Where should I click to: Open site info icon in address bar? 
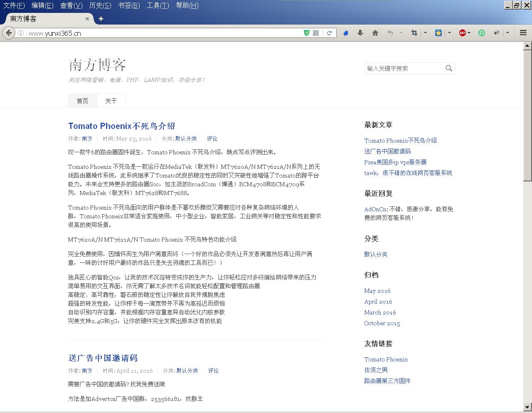point(21,33)
